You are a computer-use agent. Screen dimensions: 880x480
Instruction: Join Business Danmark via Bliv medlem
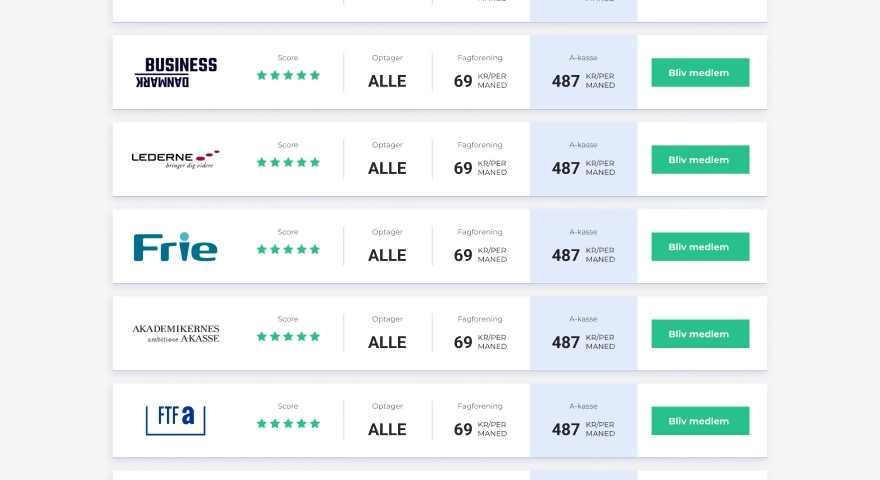click(700, 72)
